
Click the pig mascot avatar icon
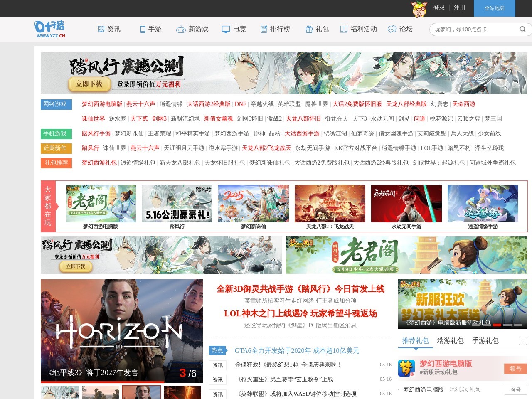(419, 8)
